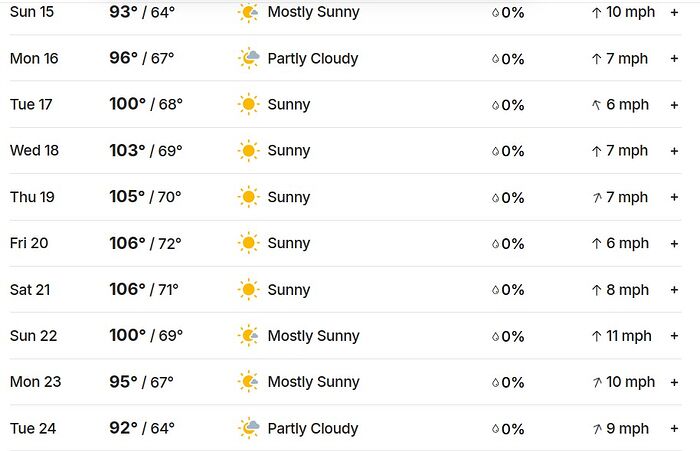Viewport: 700px width, 451px height.
Task: Expand details for Wed 18
Action: pyautogui.click(x=674, y=151)
